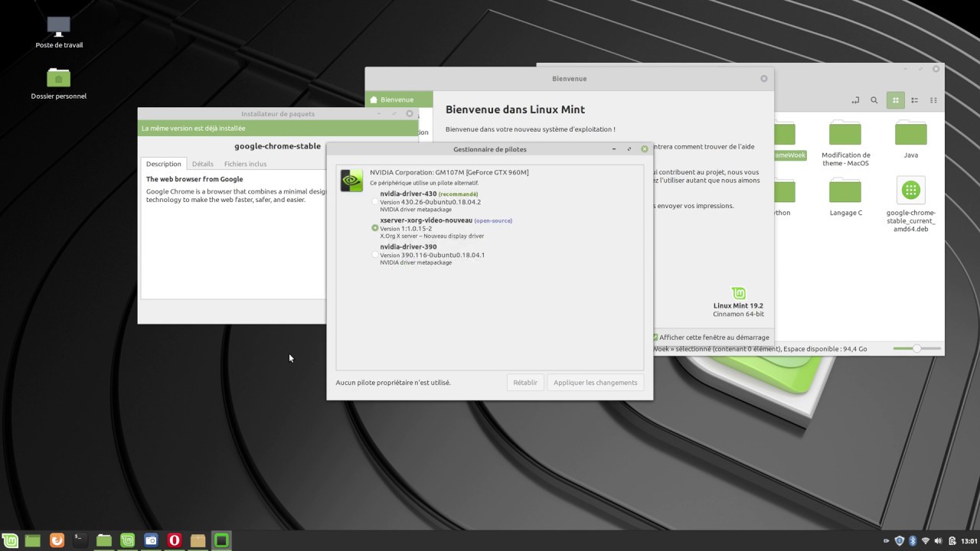Open the update manager shield icon
The width and height of the screenshot is (980, 551).
(x=900, y=541)
